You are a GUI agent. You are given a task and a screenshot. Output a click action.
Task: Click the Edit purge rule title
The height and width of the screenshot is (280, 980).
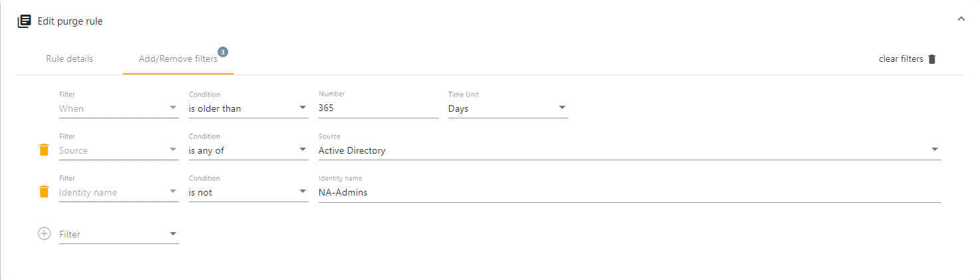[70, 21]
